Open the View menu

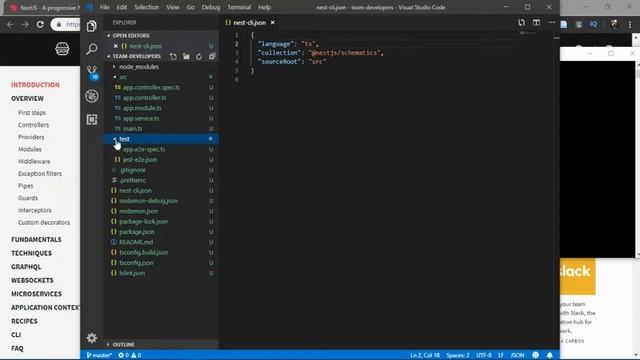[173, 7]
